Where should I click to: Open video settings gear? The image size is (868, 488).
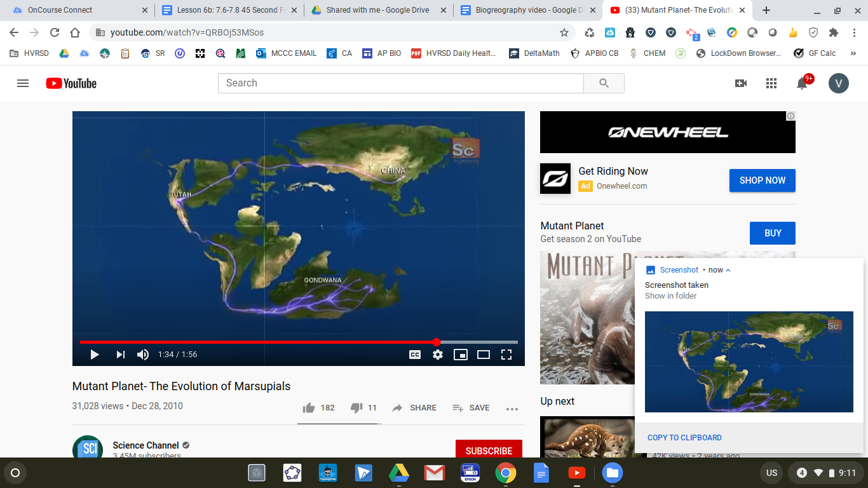[x=438, y=355]
